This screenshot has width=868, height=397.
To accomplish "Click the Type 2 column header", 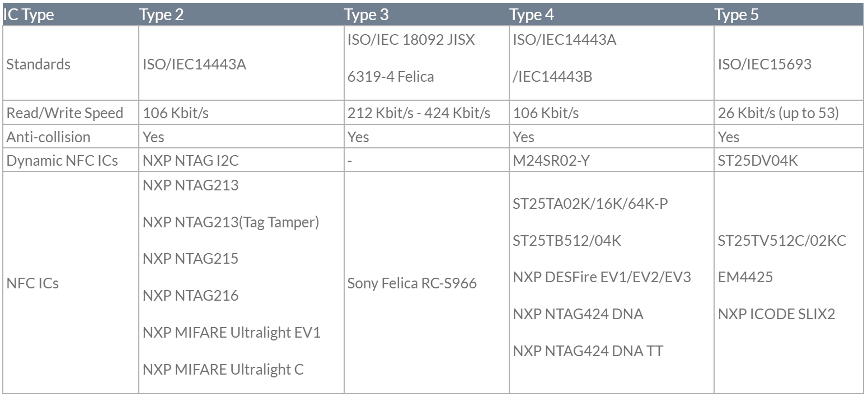I will [162, 15].
